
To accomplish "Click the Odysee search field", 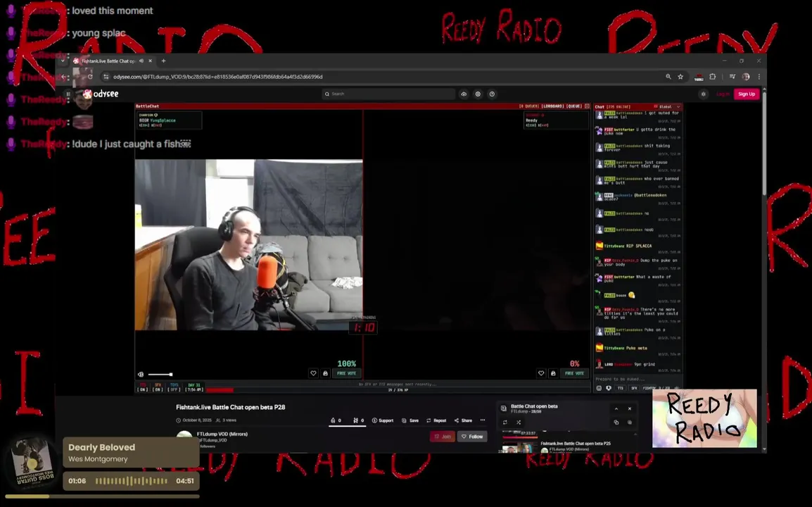I will point(388,94).
